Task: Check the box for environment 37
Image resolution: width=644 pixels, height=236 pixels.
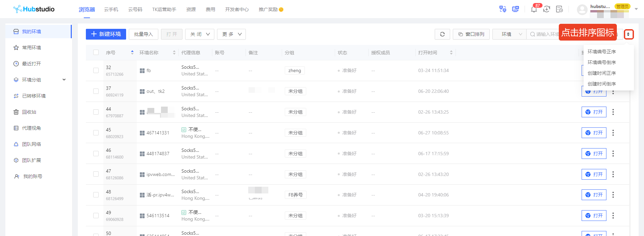Action: [x=96, y=91]
